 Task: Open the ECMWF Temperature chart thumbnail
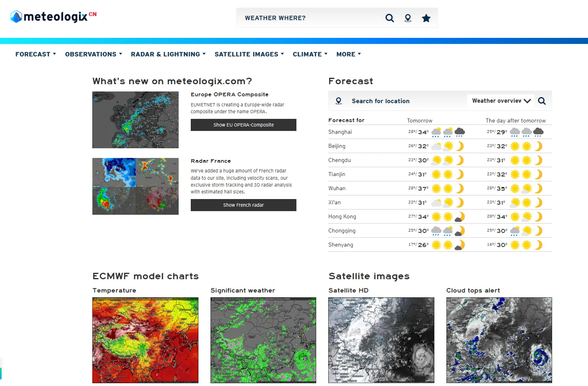(145, 340)
